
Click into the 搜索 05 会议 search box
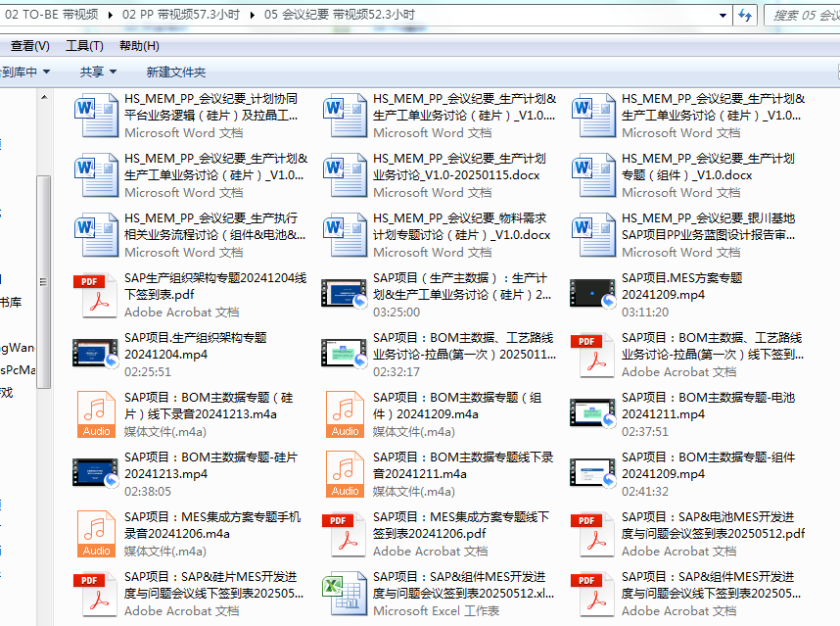[798, 15]
